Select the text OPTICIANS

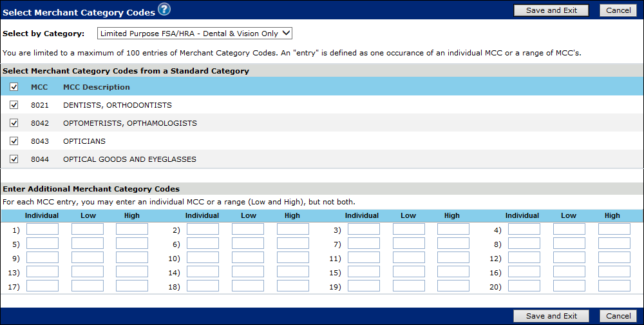(84, 141)
